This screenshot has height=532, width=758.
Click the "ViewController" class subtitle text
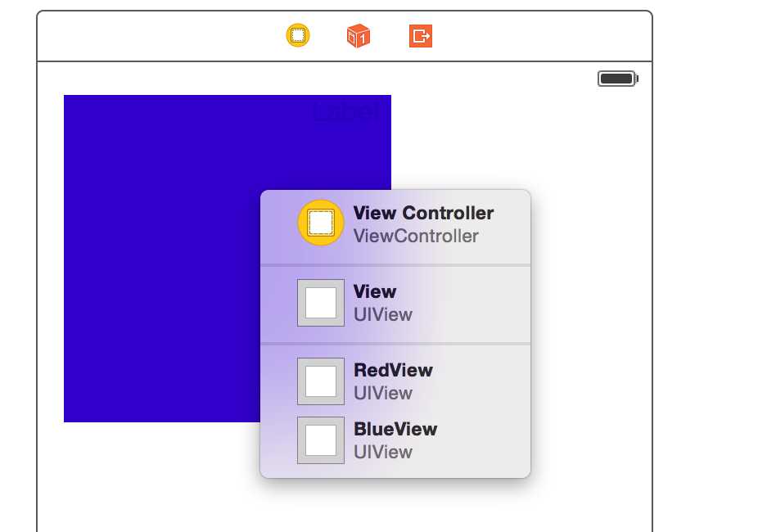point(416,236)
